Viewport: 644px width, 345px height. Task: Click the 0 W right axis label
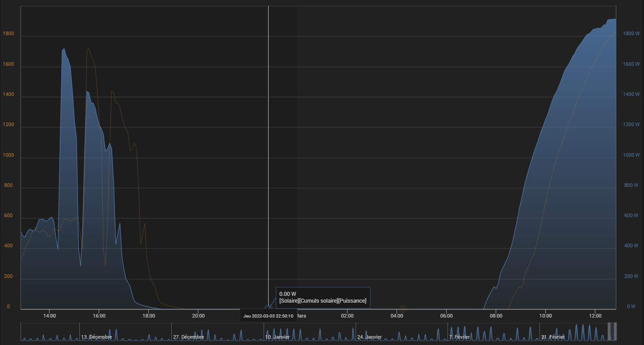631,307
